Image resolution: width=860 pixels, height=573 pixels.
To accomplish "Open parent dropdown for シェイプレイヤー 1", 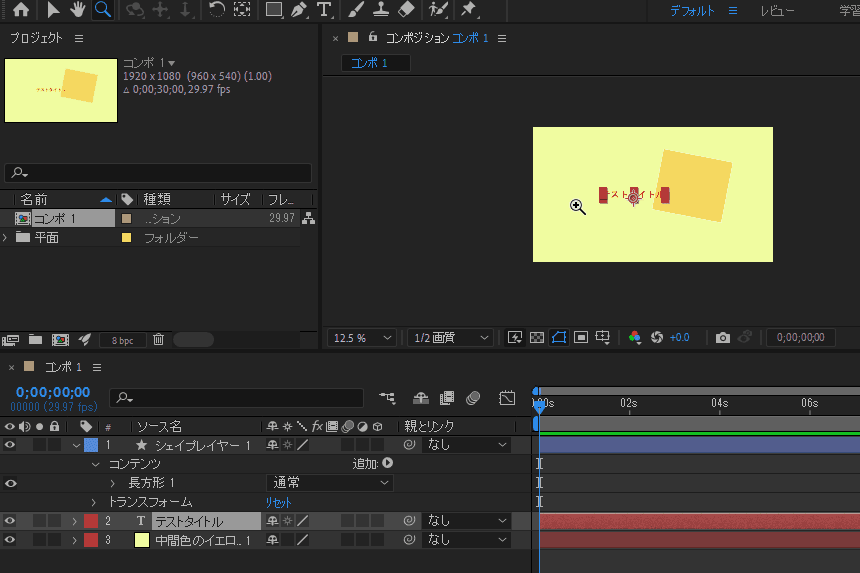I will (x=467, y=445).
